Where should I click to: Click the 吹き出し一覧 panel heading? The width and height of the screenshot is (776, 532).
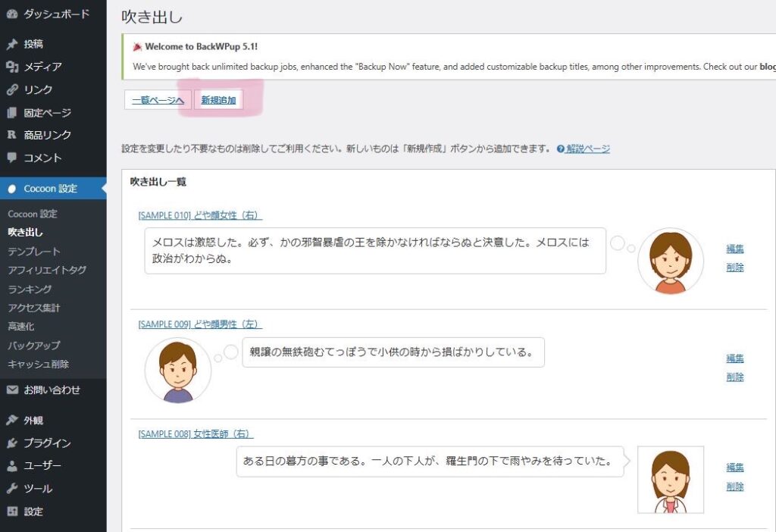pos(158,182)
